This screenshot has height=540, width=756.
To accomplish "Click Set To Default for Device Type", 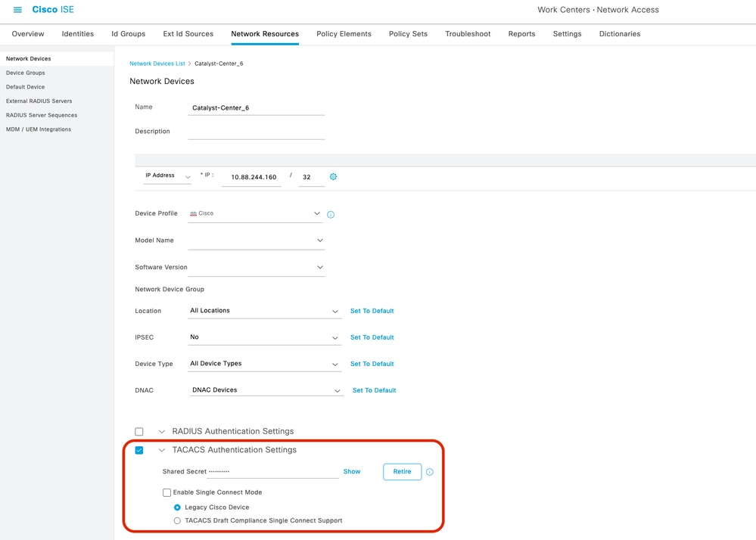I will [x=372, y=365].
